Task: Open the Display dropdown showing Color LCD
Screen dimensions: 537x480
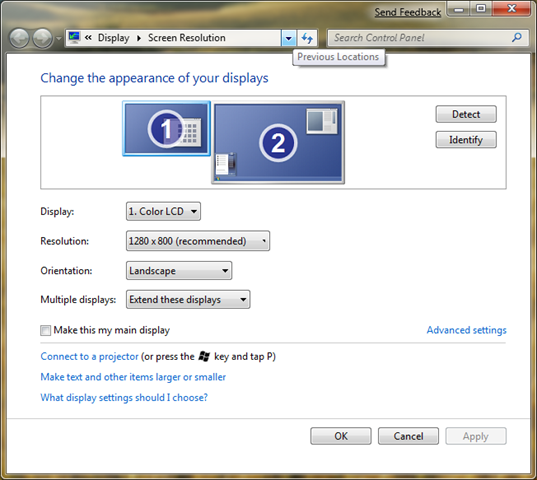Action: point(163,212)
